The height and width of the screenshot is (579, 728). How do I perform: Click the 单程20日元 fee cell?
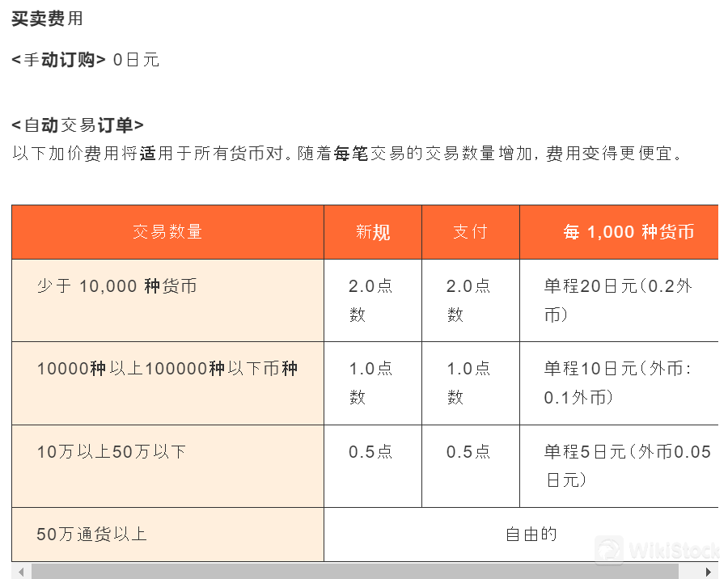pos(618,300)
